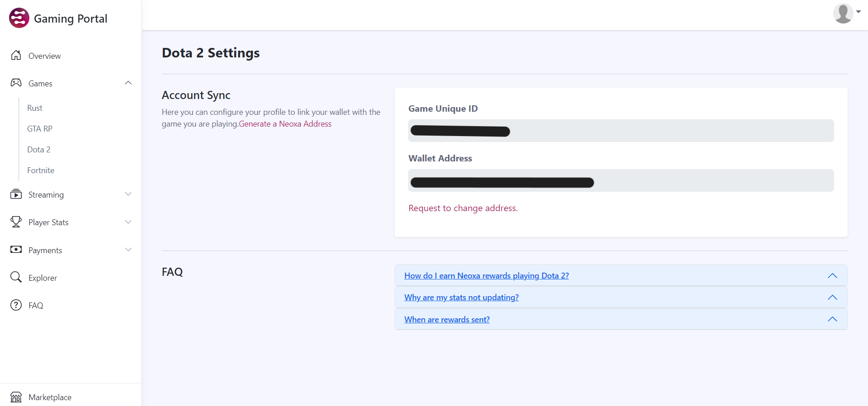The height and width of the screenshot is (406, 868).
Task: Select GTA RP in the Games list
Action: point(40,129)
